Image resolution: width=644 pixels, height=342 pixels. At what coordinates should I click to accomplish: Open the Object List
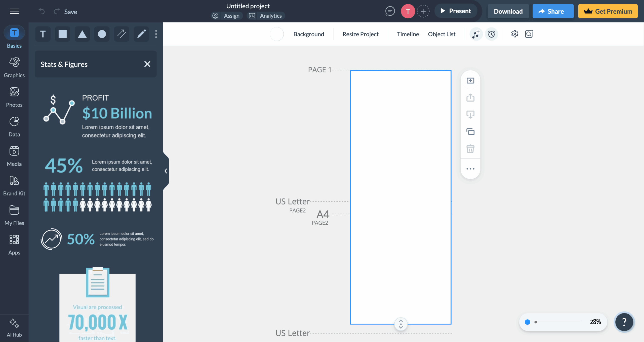[441, 34]
